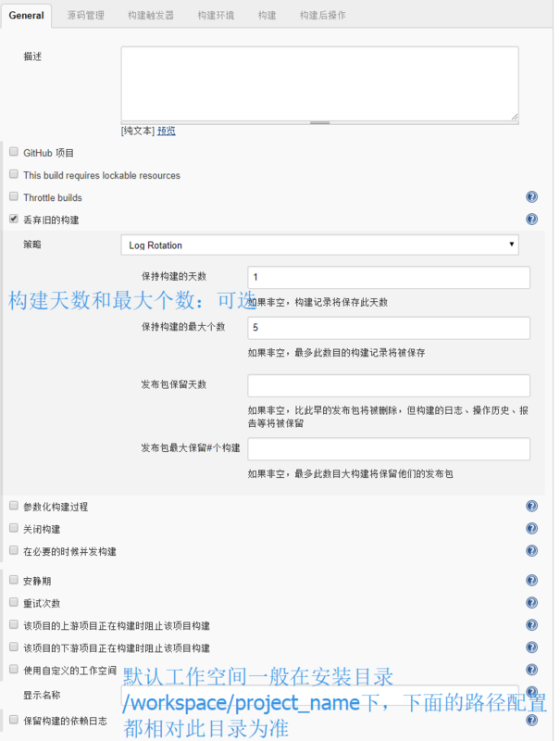Open help for Throttle builds
Screen dimensions: 560x741
point(531,197)
